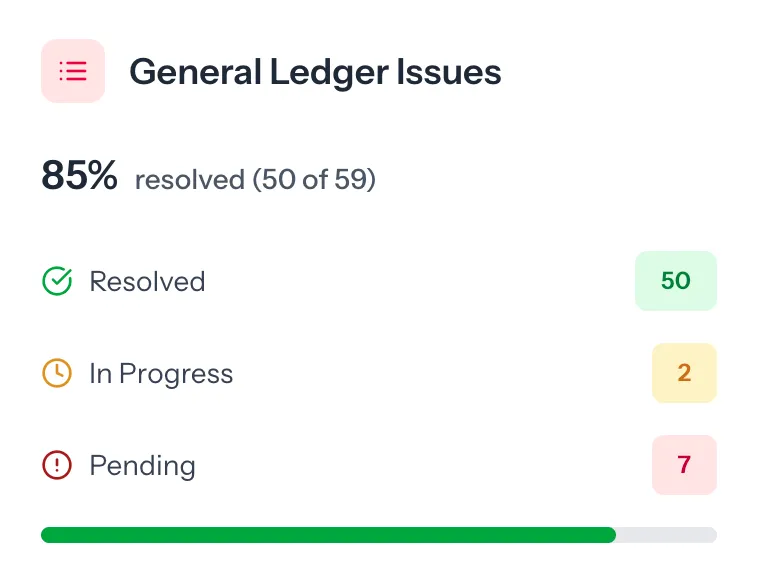Click the red Pending alert icon
The width and height of the screenshot is (758, 583).
coord(57,466)
